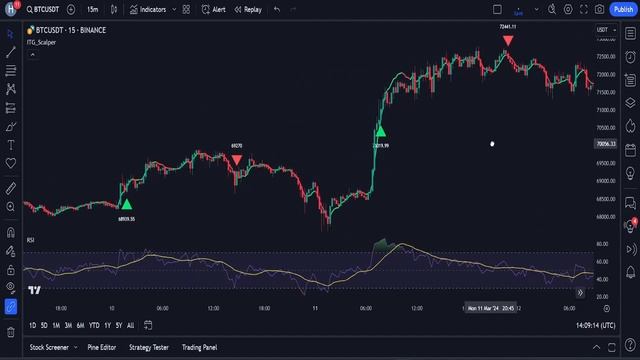Change the candlestick chart type
The image size is (640, 360).
(x=114, y=9)
